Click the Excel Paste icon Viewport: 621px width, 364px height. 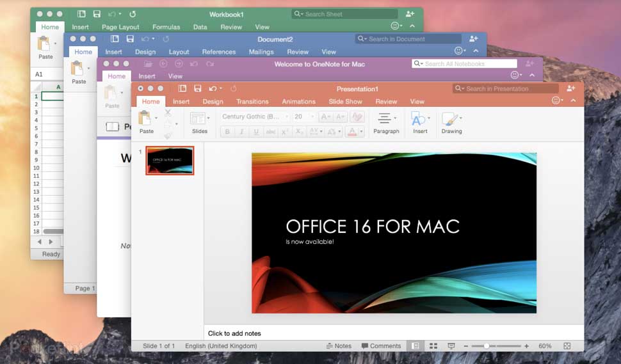point(44,44)
